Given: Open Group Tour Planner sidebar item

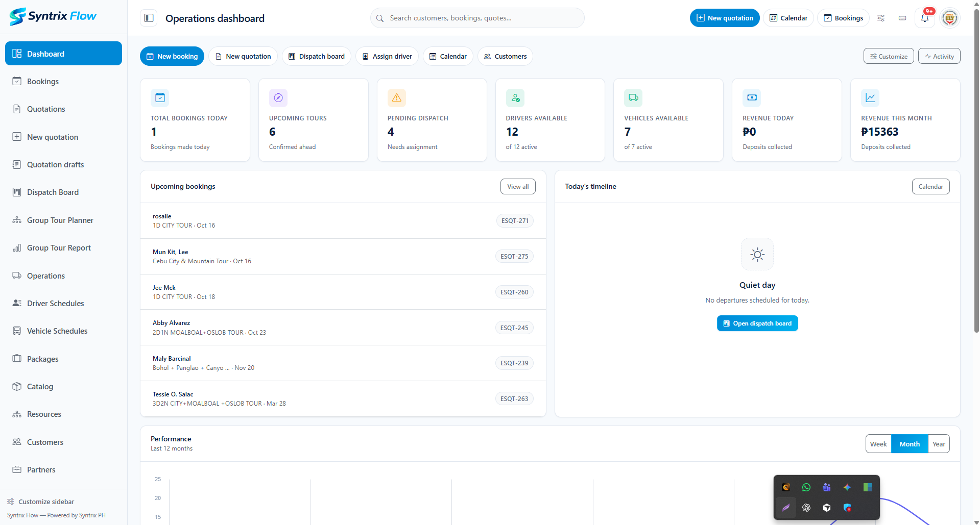Looking at the screenshot, I should 63,220.
